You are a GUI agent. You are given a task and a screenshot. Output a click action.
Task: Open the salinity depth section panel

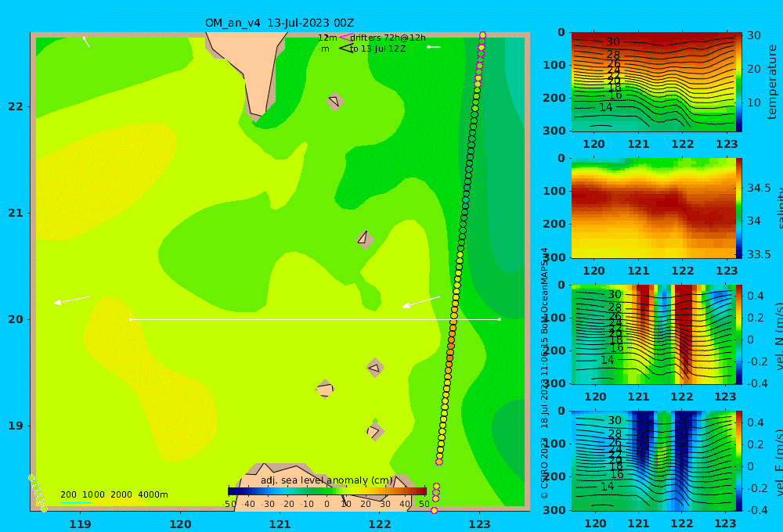(653, 208)
